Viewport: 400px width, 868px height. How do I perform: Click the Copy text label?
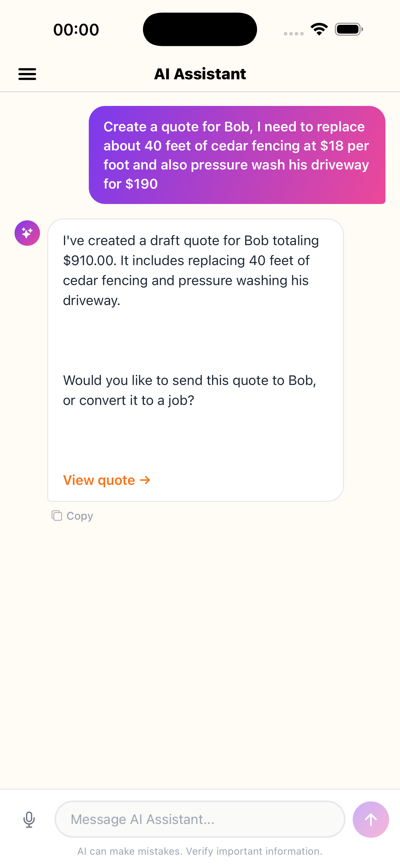coord(80,516)
